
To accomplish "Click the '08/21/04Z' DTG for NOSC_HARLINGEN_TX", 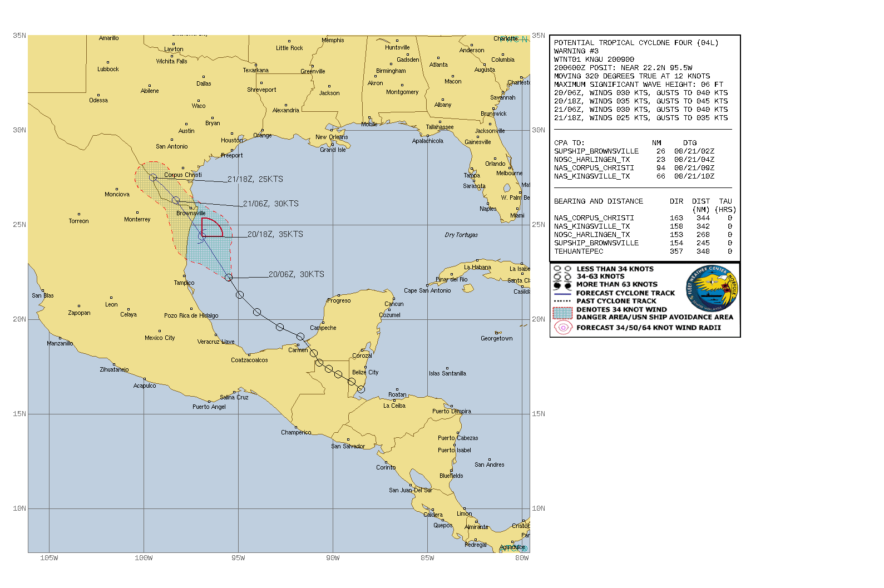I will pos(694,160).
